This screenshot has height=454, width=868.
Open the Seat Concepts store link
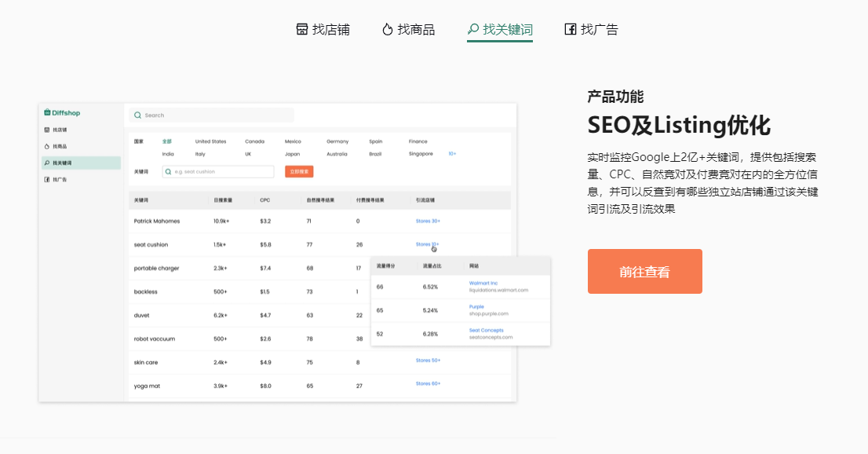click(x=486, y=331)
